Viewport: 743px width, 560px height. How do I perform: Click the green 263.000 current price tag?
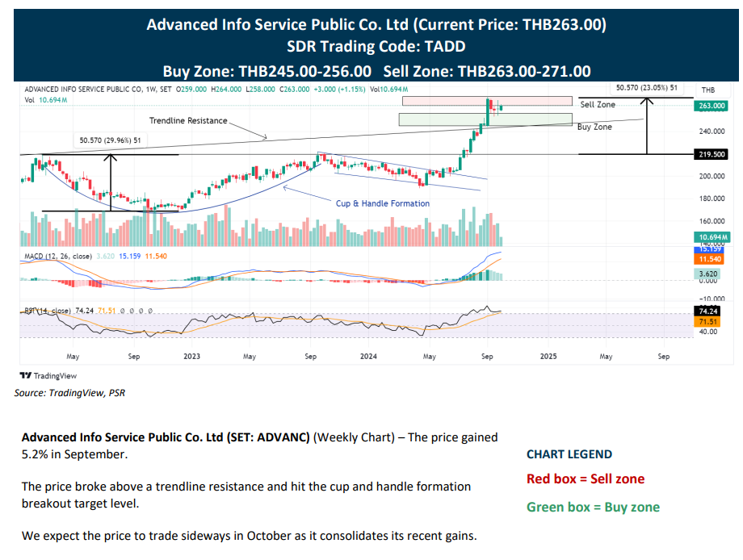(x=712, y=106)
